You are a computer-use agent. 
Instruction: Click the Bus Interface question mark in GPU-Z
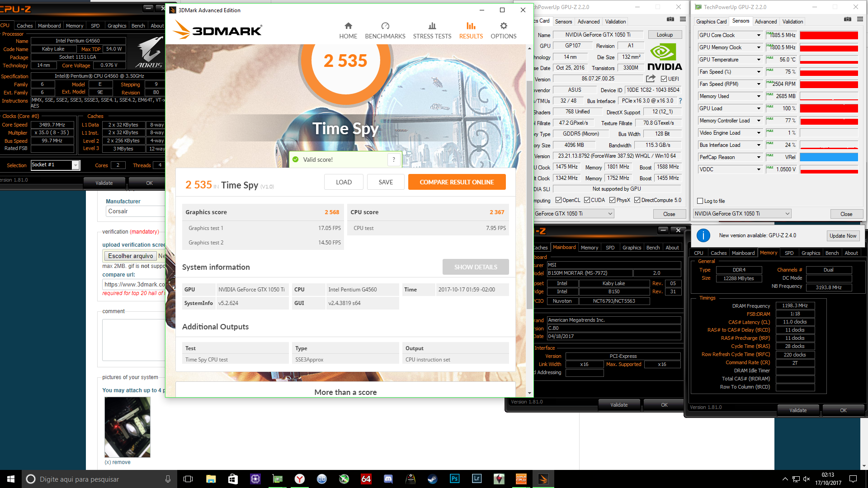(x=680, y=101)
